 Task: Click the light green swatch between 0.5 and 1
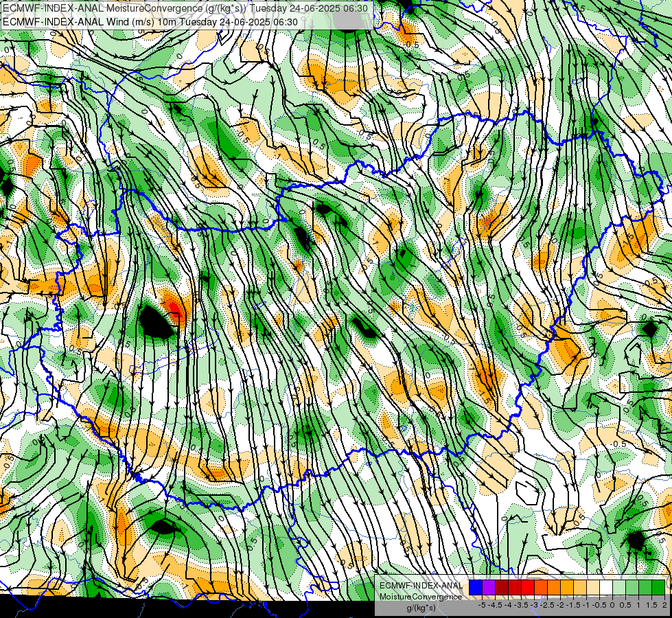632,588
